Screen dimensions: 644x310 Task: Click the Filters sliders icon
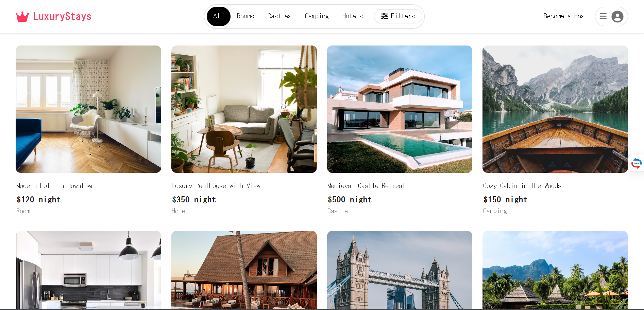pos(385,16)
